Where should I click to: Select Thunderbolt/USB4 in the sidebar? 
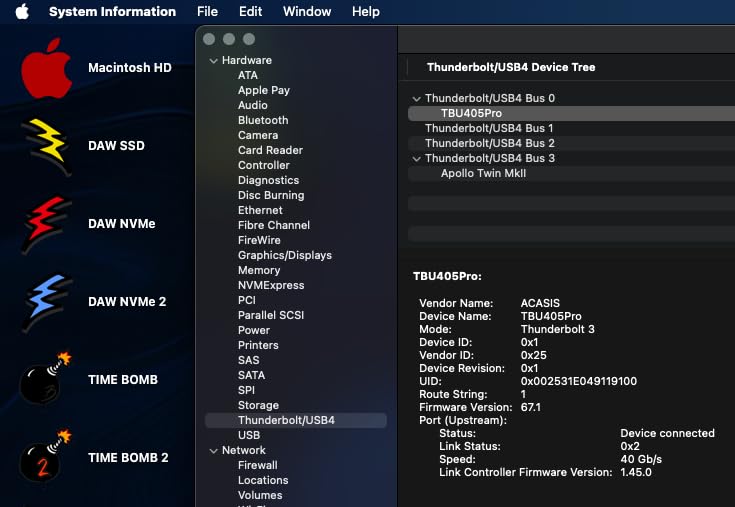tap(296, 420)
